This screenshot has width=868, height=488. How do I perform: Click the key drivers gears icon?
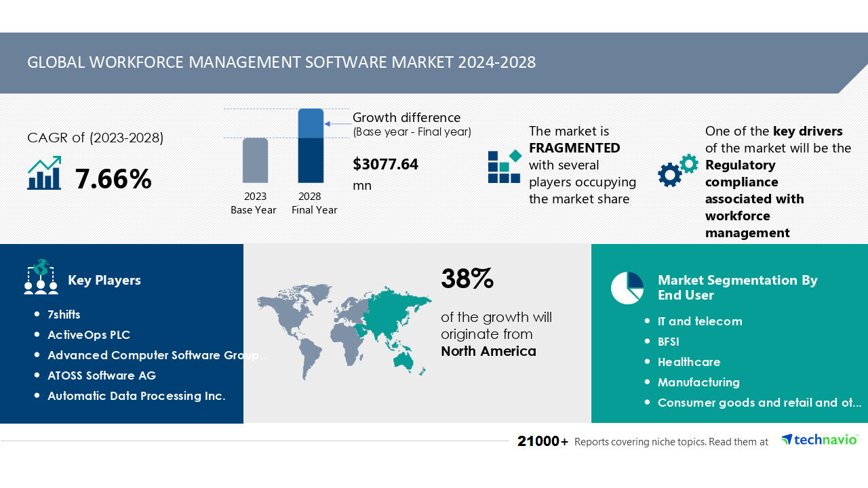pos(677,171)
